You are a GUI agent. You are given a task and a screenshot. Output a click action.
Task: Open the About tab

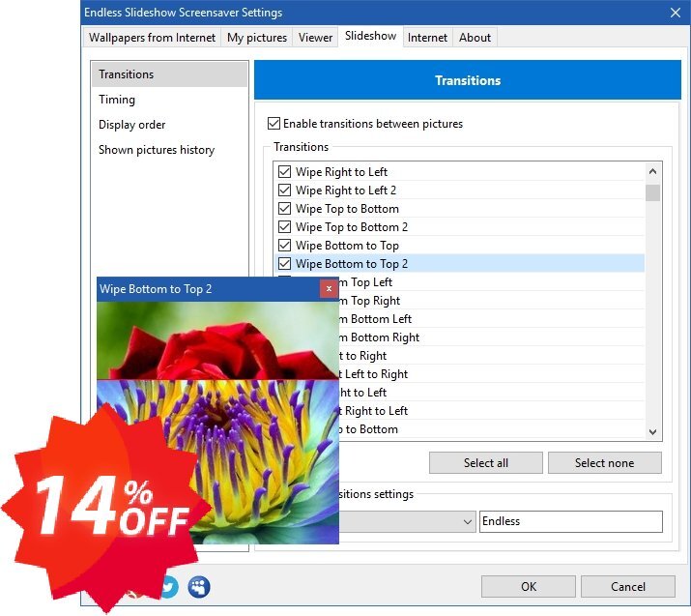click(475, 38)
